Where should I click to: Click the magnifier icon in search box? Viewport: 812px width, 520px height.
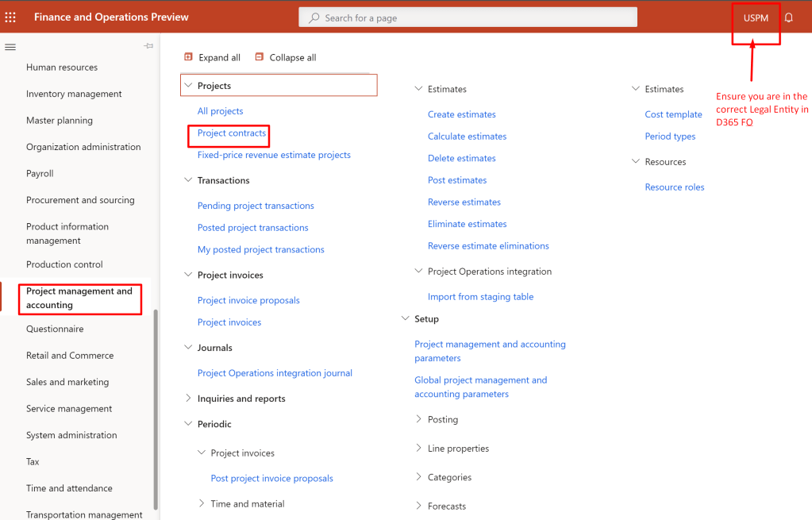pyautogui.click(x=314, y=17)
